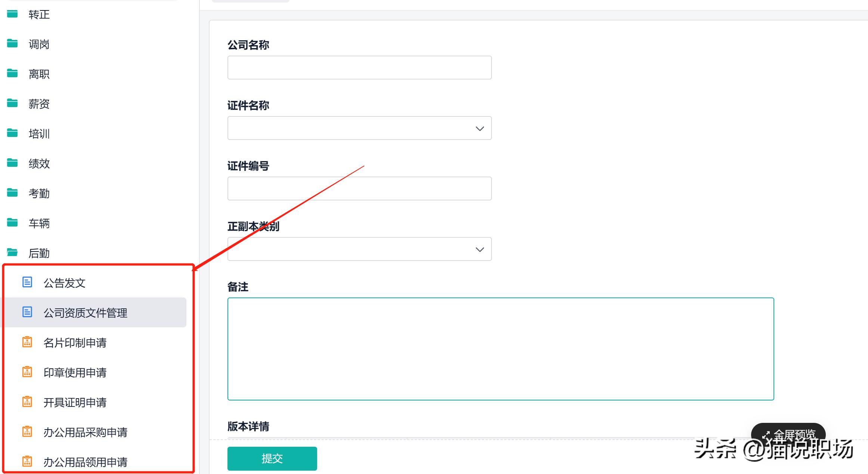The image size is (868, 474).
Task: Click the clipboard icon beside 办公用品采购申请
Action: pos(27,432)
